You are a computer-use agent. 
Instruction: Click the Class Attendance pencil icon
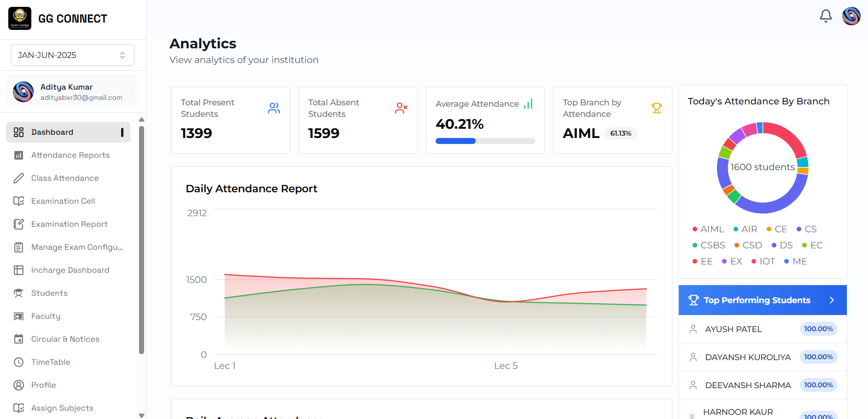[18, 178]
